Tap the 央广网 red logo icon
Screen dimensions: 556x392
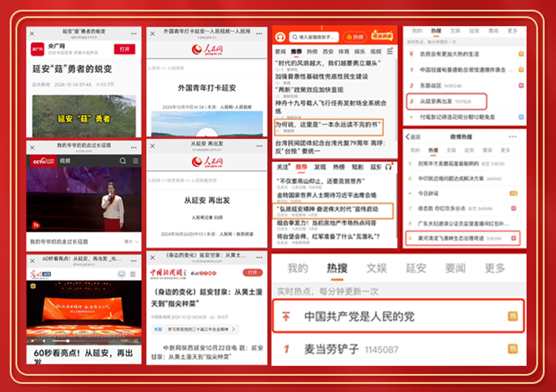point(38,49)
